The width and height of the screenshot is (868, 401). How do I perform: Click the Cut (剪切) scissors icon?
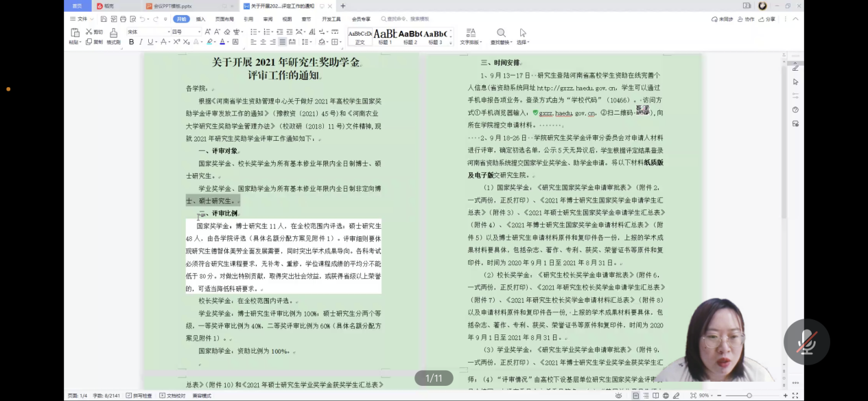tap(89, 32)
